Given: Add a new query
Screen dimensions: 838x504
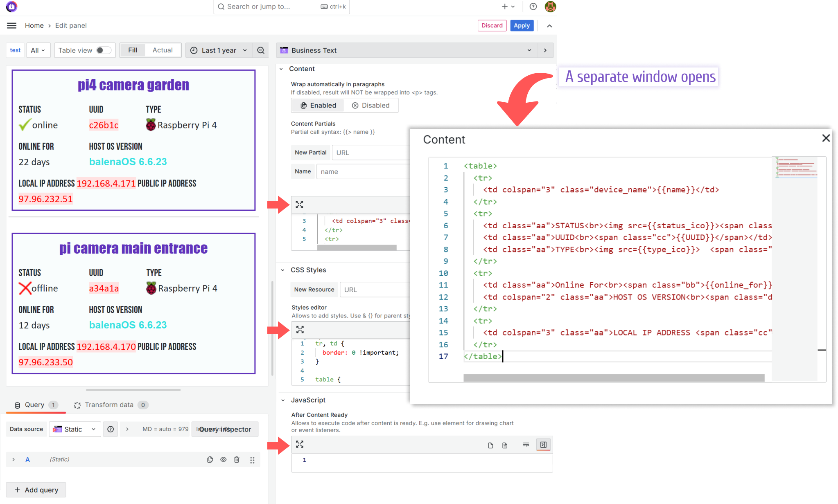Looking at the screenshot, I should tap(36, 490).
